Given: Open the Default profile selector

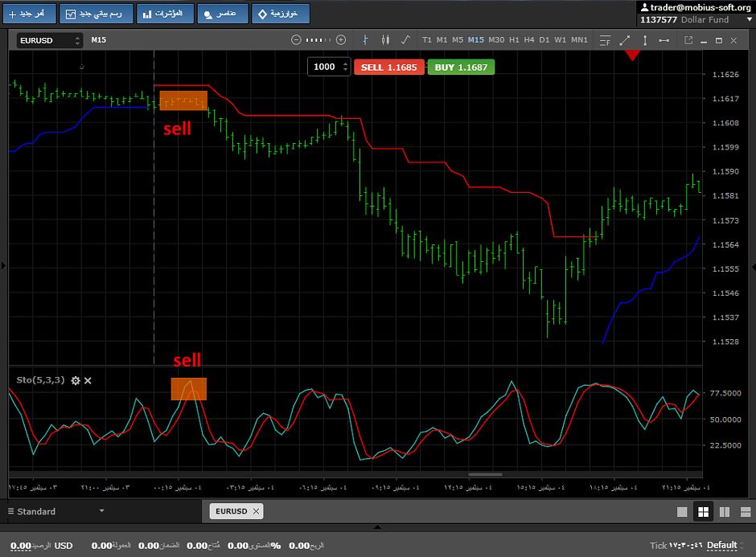Looking at the screenshot, I should tap(725, 546).
